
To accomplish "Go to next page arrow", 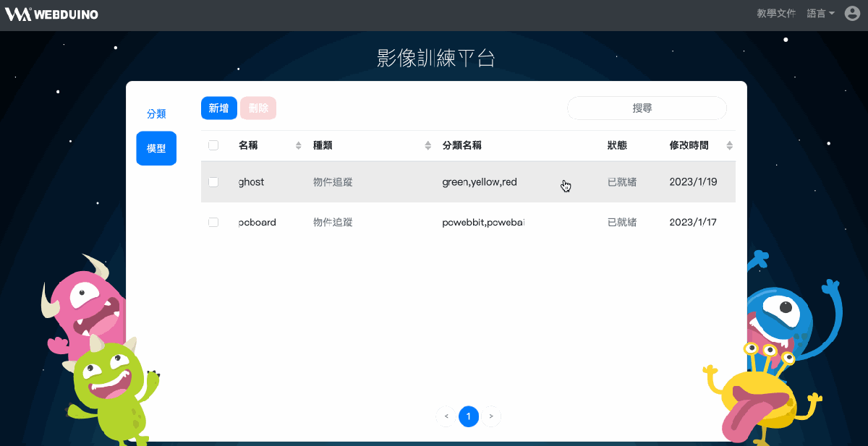I will pyautogui.click(x=491, y=416).
